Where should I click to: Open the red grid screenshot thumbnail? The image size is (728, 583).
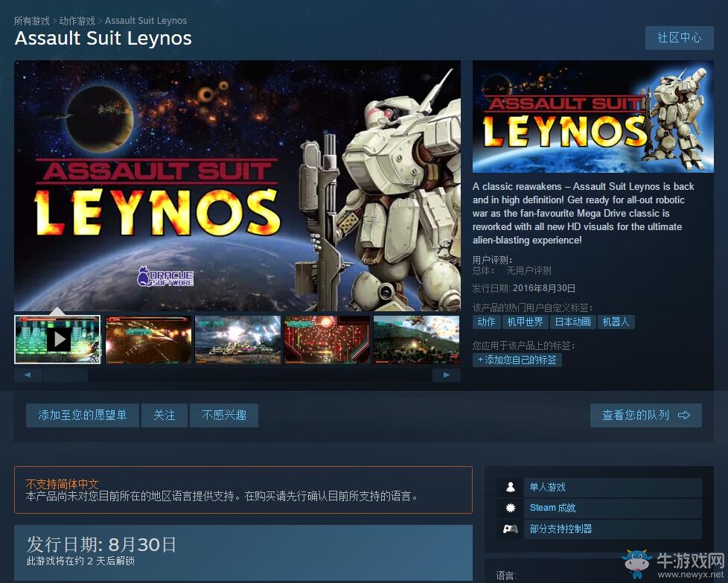point(327,340)
